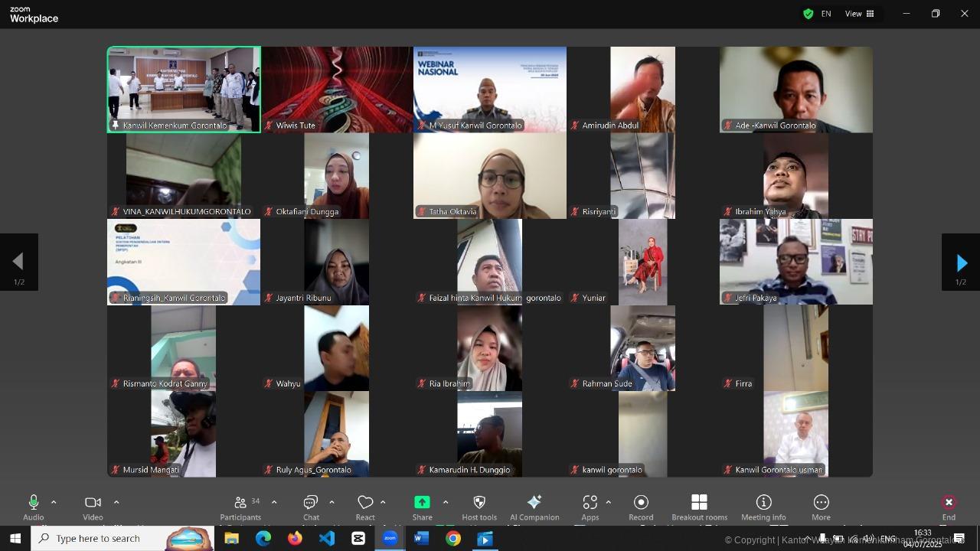Go to next gallery page arrow
The width and height of the screenshot is (980, 551).
[x=961, y=262]
